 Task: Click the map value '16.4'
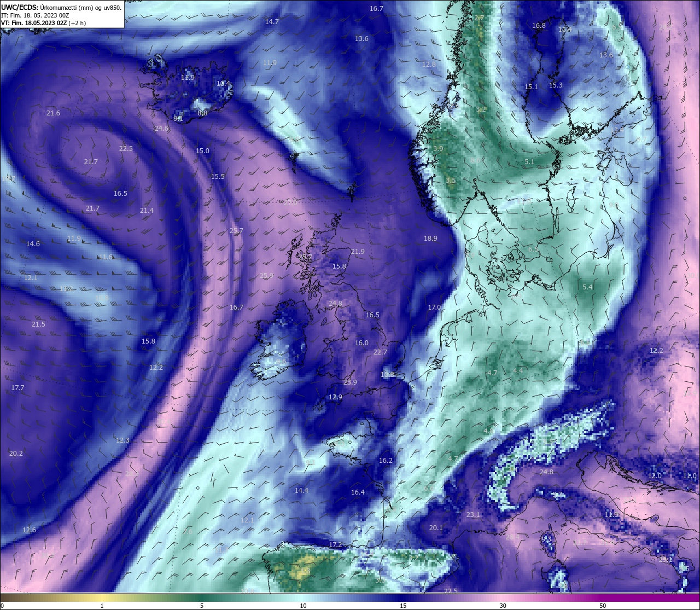click(x=358, y=492)
